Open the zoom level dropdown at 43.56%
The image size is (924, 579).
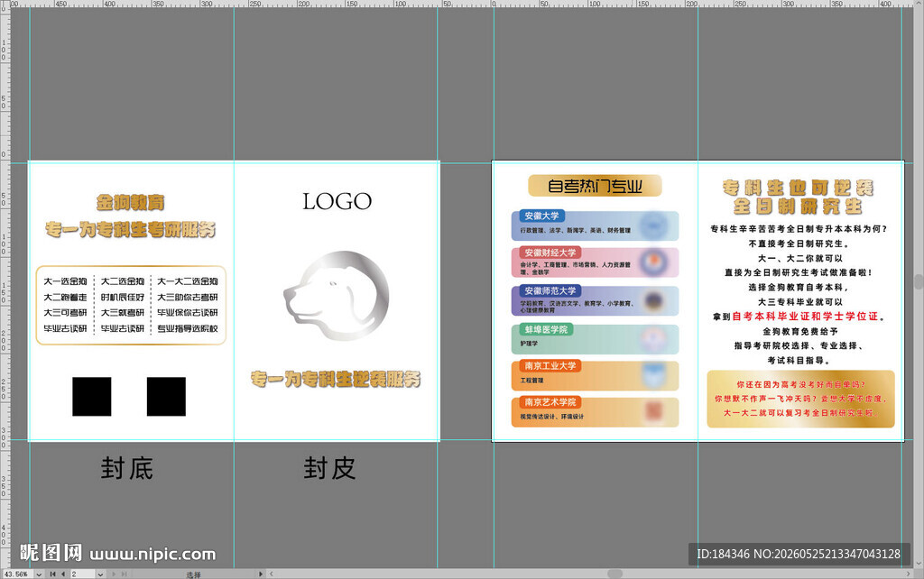click(x=39, y=574)
